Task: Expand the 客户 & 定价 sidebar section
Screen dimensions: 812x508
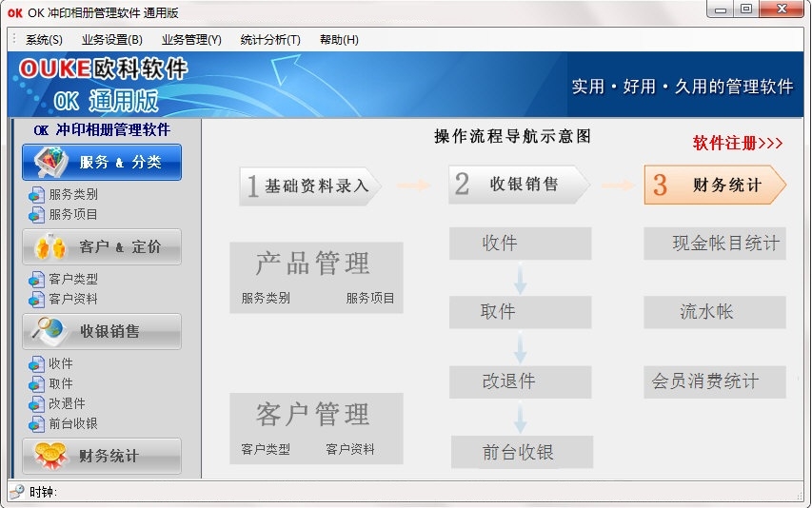Action: pos(102,246)
